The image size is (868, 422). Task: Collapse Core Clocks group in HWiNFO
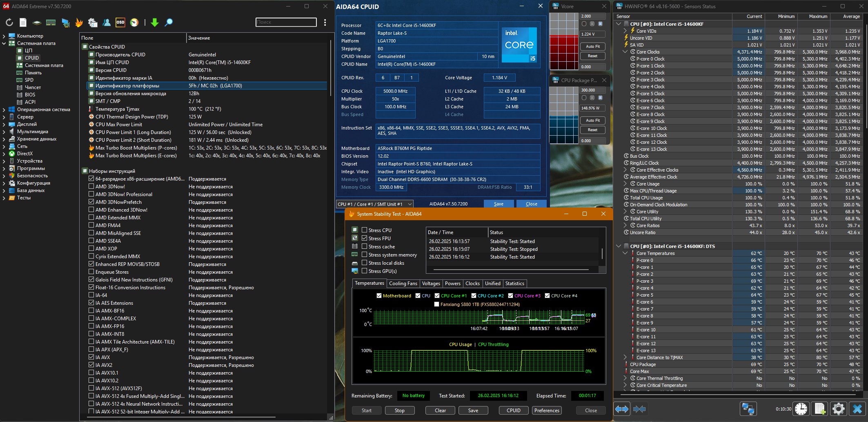point(625,52)
